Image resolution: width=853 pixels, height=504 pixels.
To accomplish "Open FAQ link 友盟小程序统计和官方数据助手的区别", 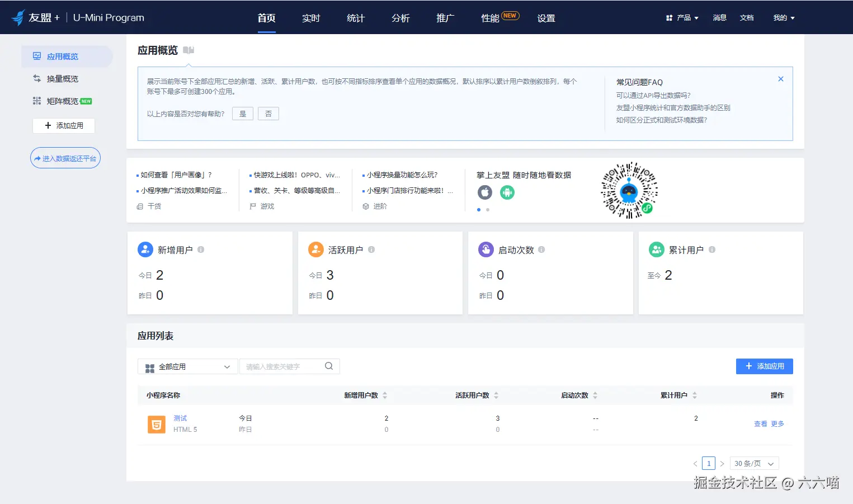I will tap(673, 108).
